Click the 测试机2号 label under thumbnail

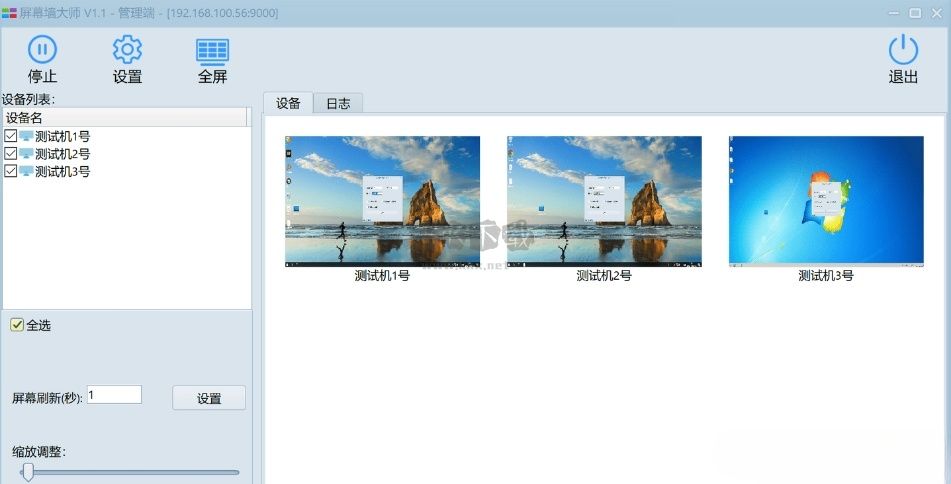click(604, 276)
